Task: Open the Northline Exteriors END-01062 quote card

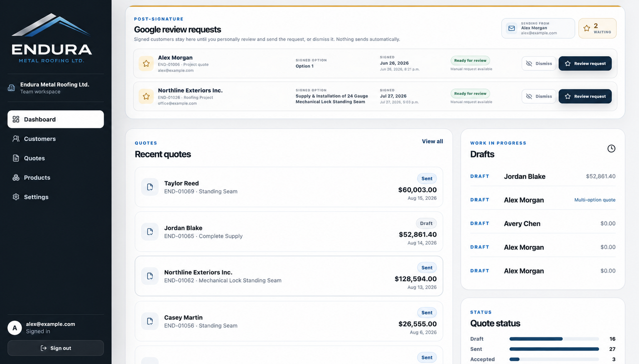Action: (x=289, y=276)
